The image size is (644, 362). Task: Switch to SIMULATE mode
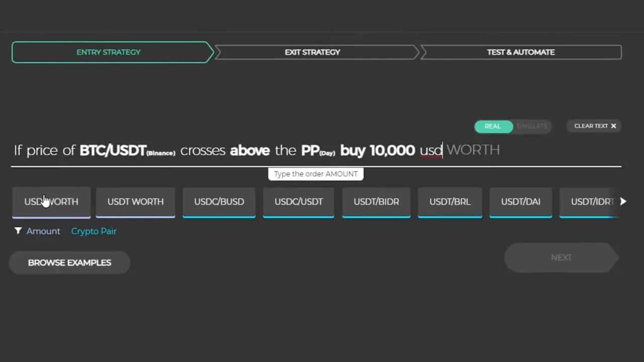pos(531,126)
